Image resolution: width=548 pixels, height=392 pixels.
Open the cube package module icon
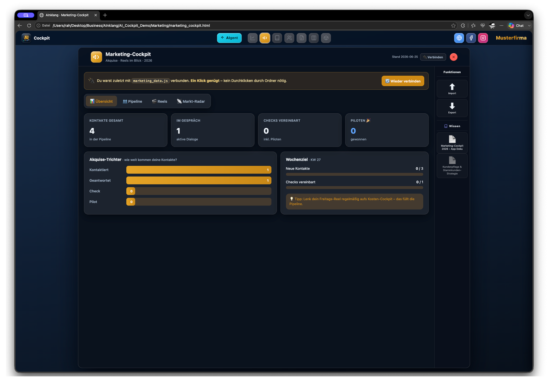point(326,38)
